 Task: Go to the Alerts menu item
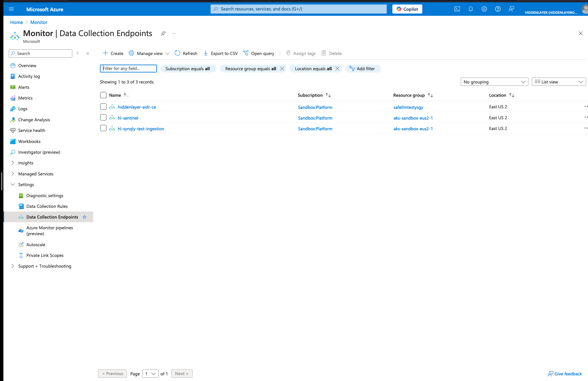tap(24, 87)
